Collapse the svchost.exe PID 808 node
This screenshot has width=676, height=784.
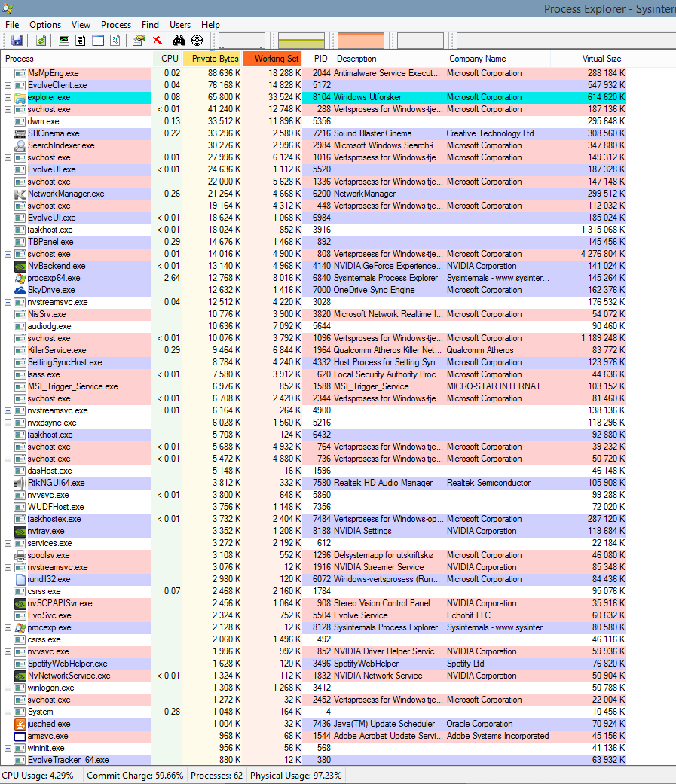8,254
